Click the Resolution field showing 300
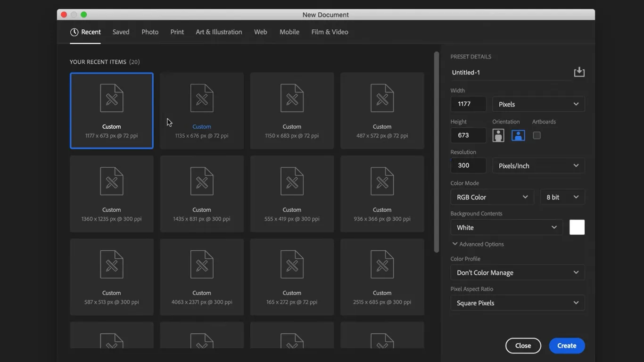 468,165
